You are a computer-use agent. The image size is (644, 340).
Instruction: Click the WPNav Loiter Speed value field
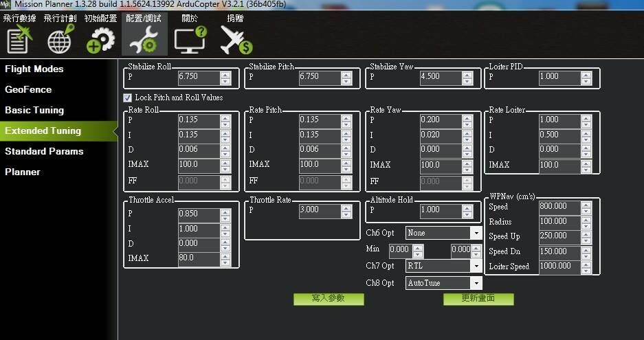[559, 267]
